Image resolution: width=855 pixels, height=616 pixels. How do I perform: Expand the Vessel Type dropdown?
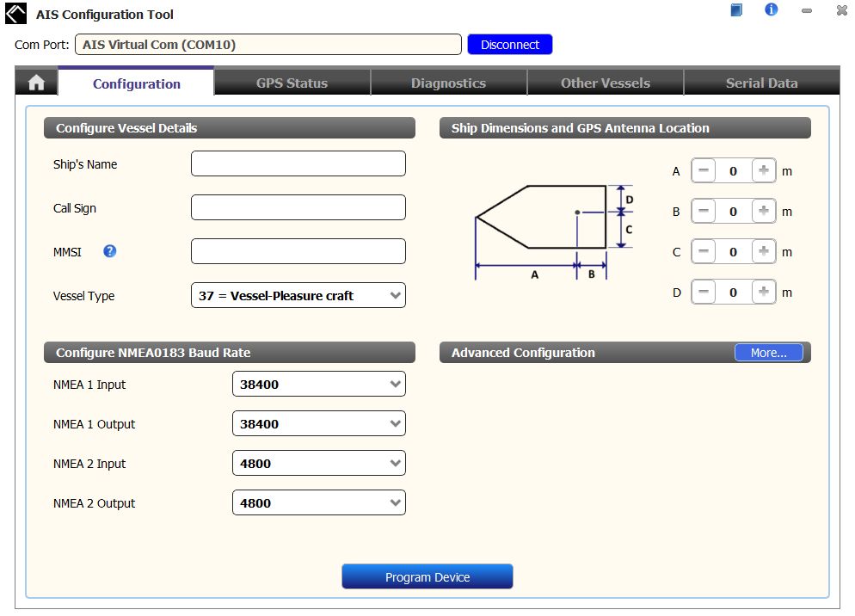point(298,295)
